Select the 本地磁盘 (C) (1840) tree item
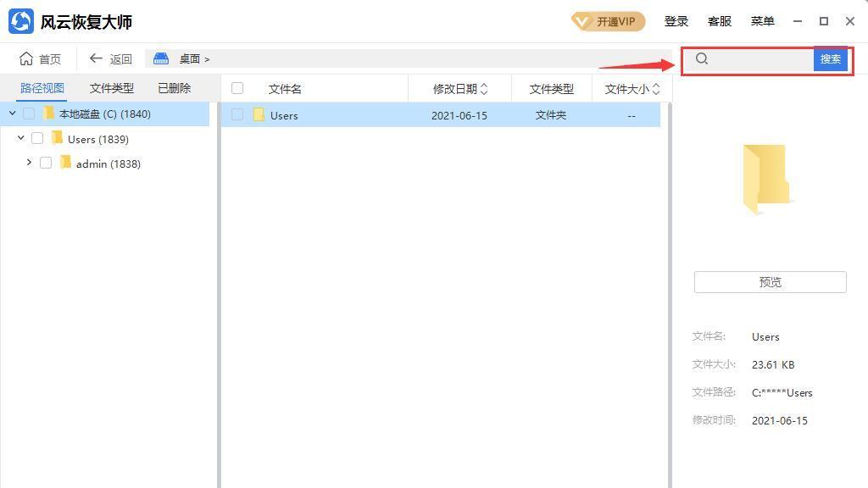868x488 pixels. [104, 114]
